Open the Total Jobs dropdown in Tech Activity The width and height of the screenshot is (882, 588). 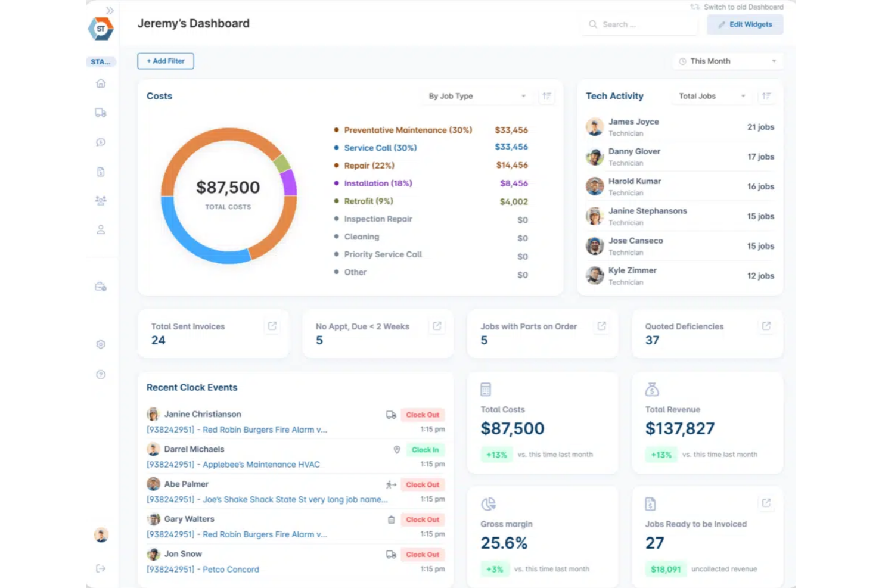click(710, 96)
